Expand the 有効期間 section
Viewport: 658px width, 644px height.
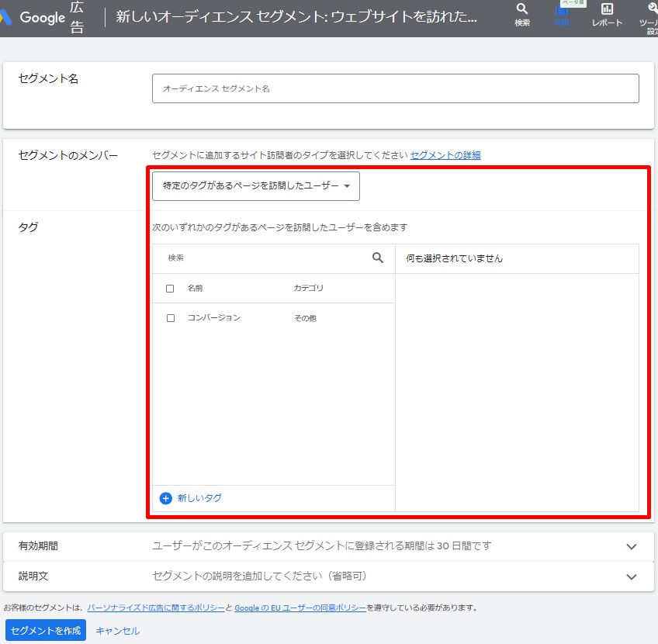[632, 546]
